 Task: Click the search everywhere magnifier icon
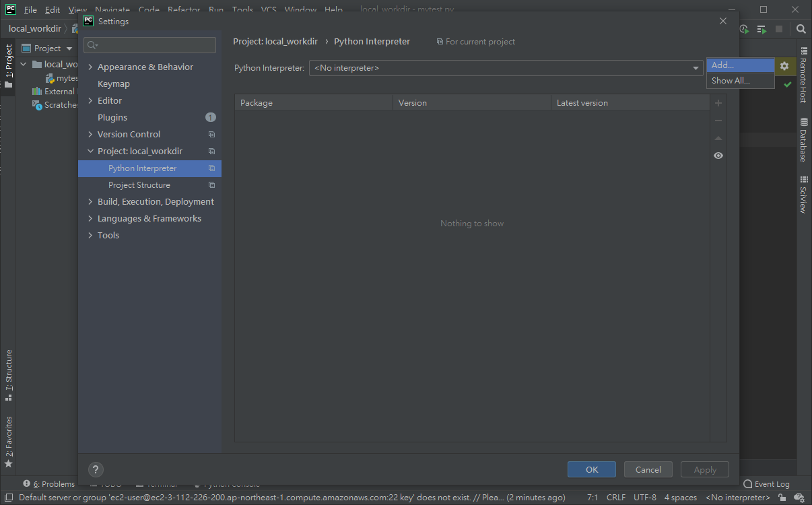point(801,29)
